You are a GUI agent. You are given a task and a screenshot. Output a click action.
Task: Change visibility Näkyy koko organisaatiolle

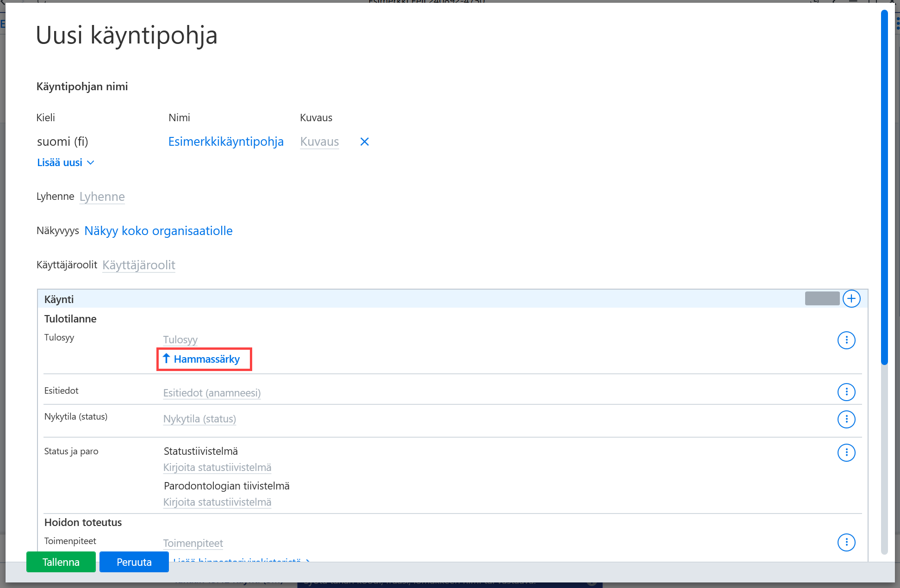point(158,231)
